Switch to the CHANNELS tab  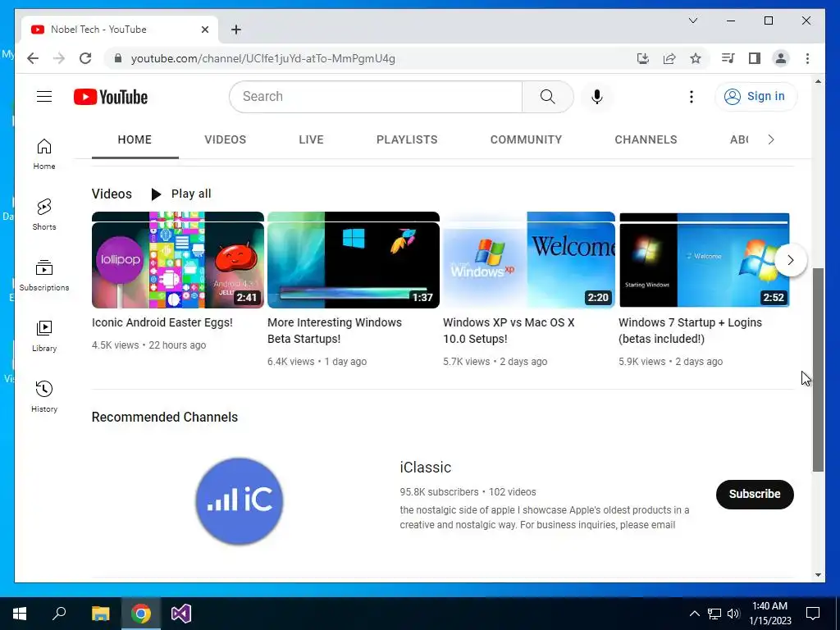click(x=646, y=139)
